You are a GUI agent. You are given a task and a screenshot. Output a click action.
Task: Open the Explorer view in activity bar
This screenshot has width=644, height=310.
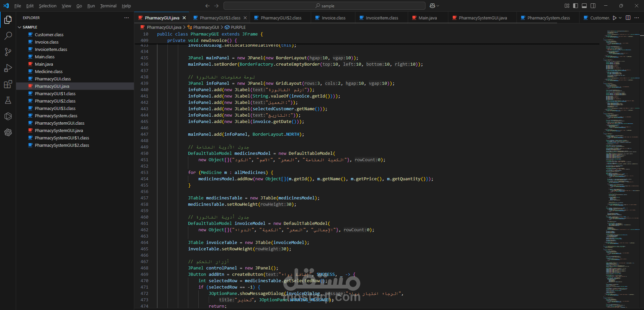click(x=8, y=20)
